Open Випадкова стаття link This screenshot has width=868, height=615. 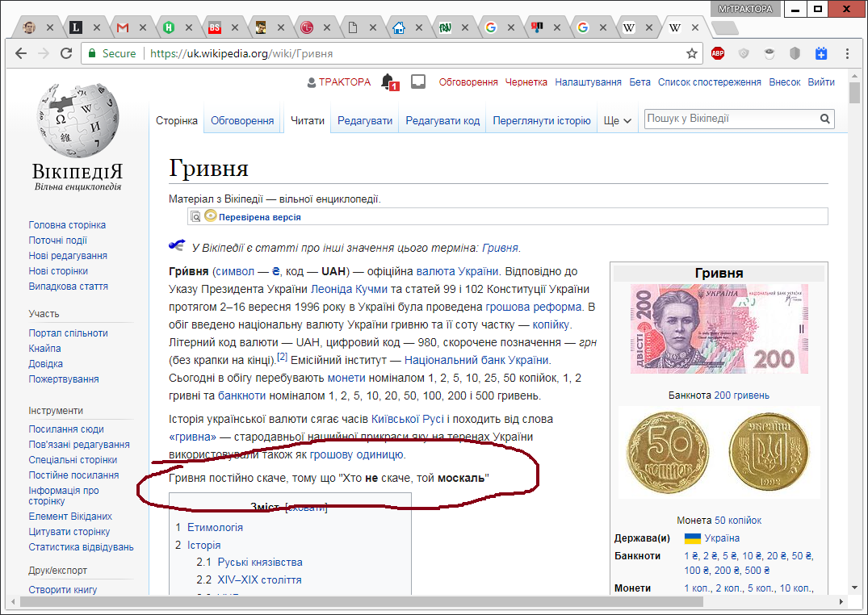tap(68, 287)
